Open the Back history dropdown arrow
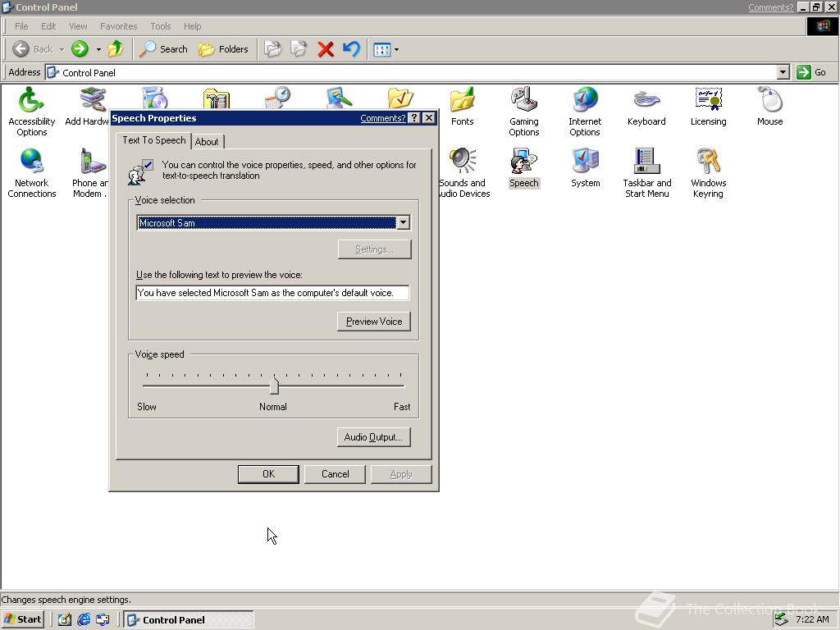Screen dimensions: 840x630 coord(62,49)
